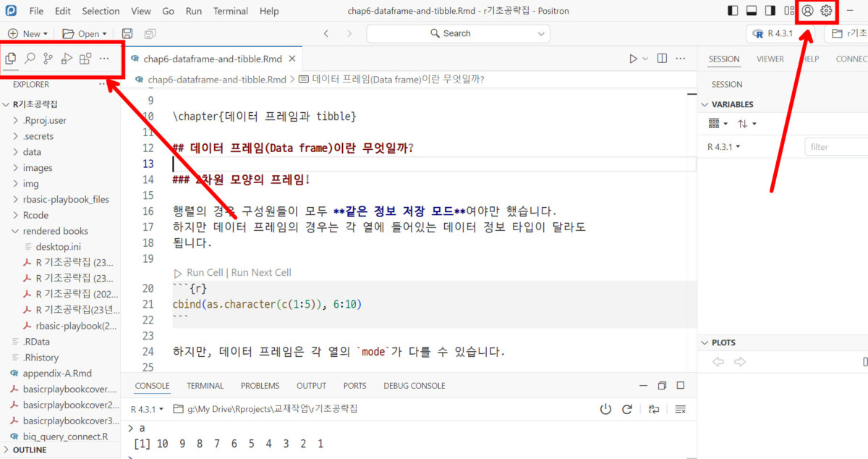Open Explorer section more actions ellipsis

(103, 84)
